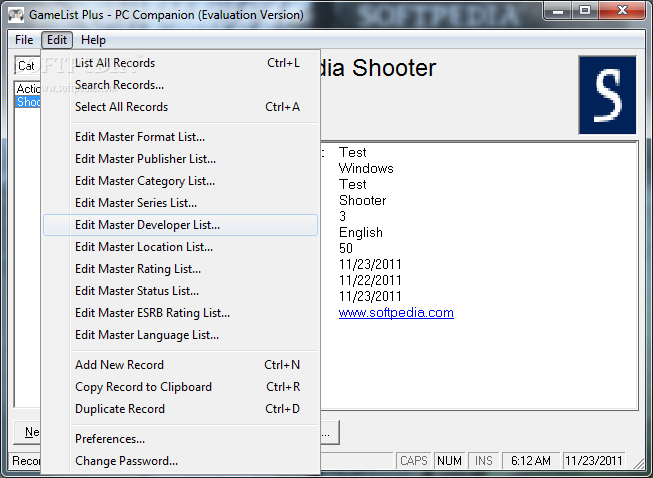This screenshot has width=653, height=478.
Task: Click the CAPS status bar indicator
Action: pos(414,461)
